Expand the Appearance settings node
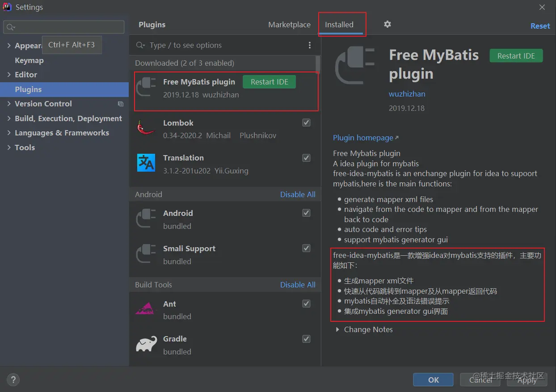 tap(9, 46)
